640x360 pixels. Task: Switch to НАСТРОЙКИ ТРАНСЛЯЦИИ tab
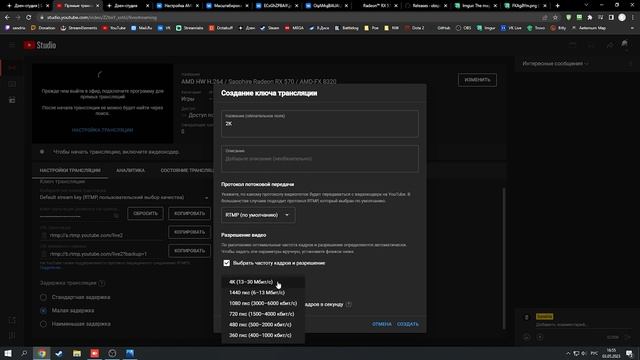point(70,170)
